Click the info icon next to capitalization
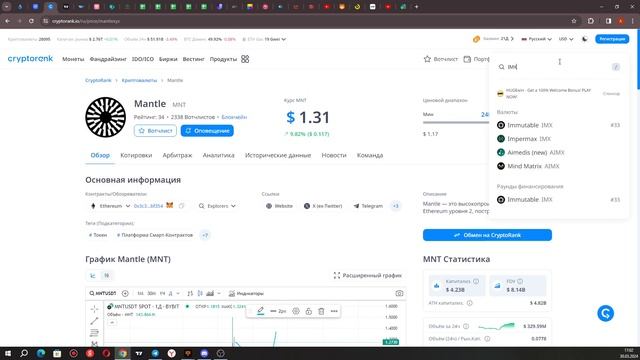The width and height of the screenshot is (640, 360). tap(476, 281)
